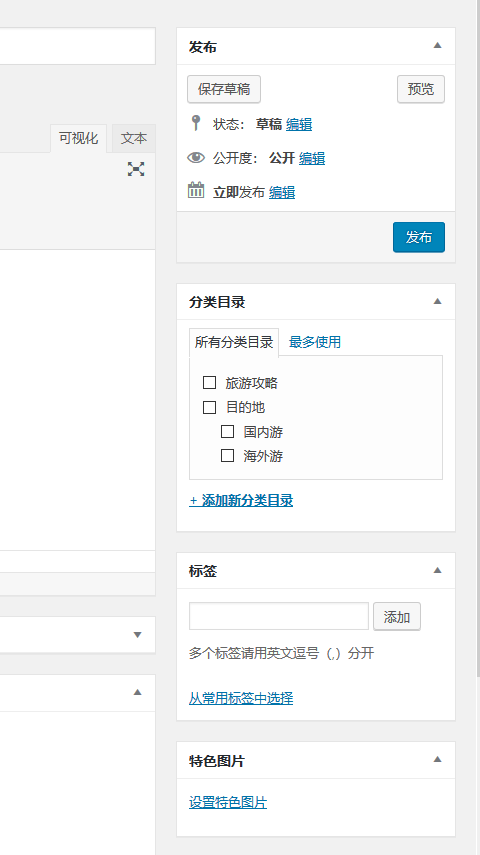Image resolution: width=480 pixels, height=855 pixels.
Task: Check the 海外游 category
Action: (x=227, y=455)
